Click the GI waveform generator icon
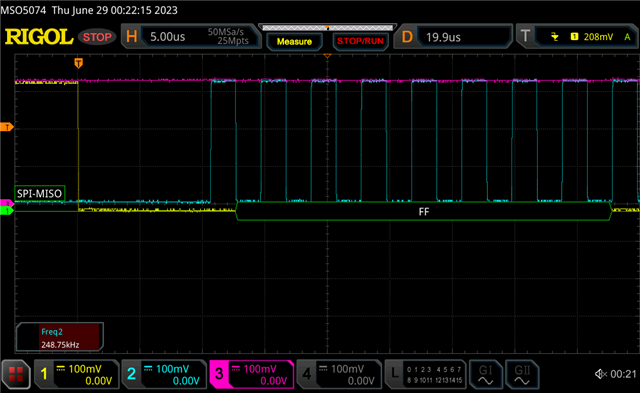640x393 pixels. click(485, 374)
